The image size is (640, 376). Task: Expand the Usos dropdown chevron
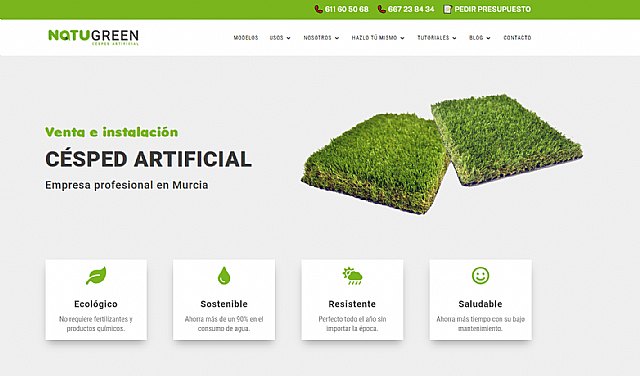[x=289, y=38]
